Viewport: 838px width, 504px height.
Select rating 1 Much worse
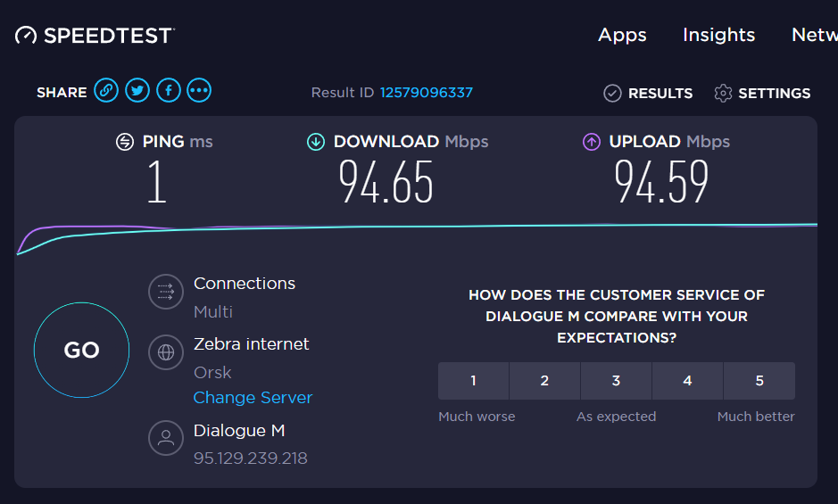473,381
